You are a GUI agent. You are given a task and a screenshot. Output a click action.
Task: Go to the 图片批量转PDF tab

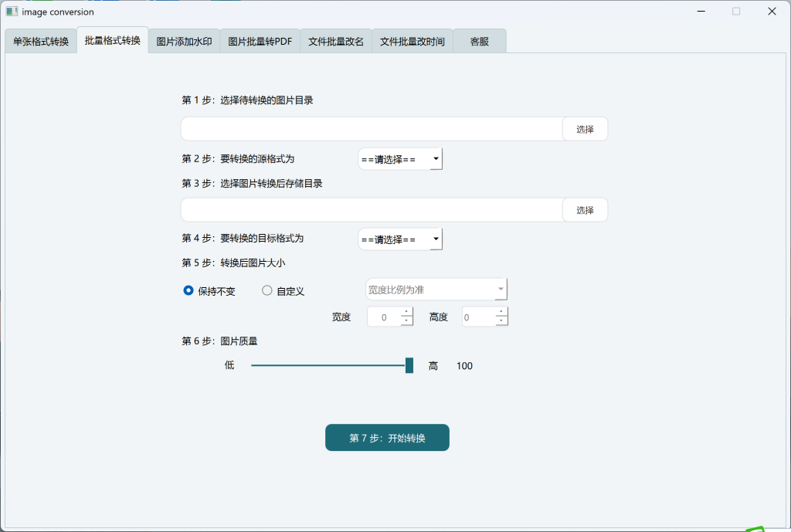pos(260,42)
